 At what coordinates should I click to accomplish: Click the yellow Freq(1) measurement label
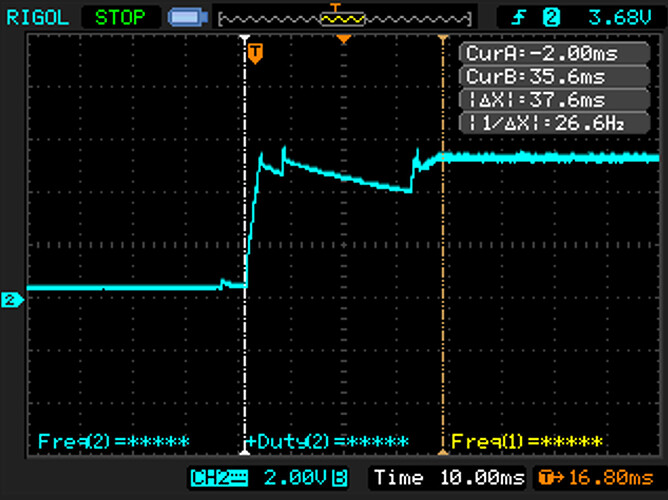527,441
